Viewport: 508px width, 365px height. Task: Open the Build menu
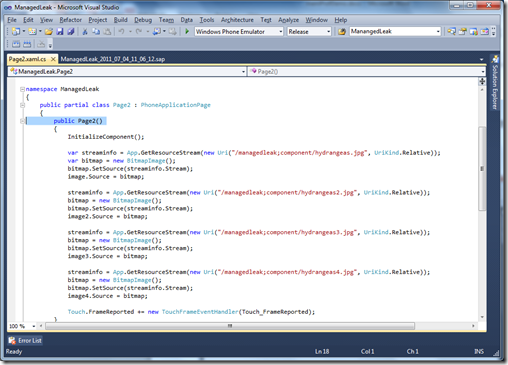tap(121, 20)
